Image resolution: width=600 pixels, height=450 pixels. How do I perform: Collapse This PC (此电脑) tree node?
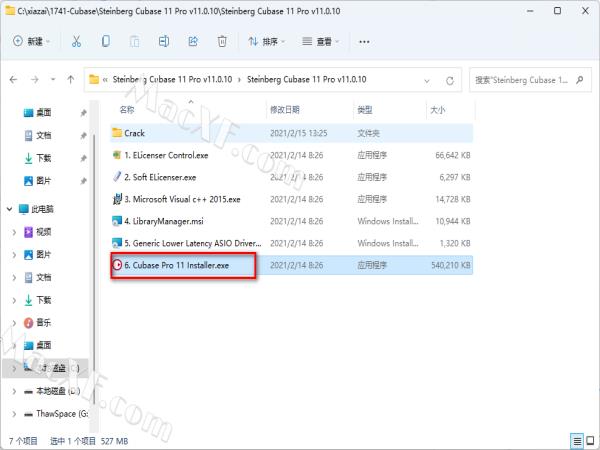[x=10, y=209]
